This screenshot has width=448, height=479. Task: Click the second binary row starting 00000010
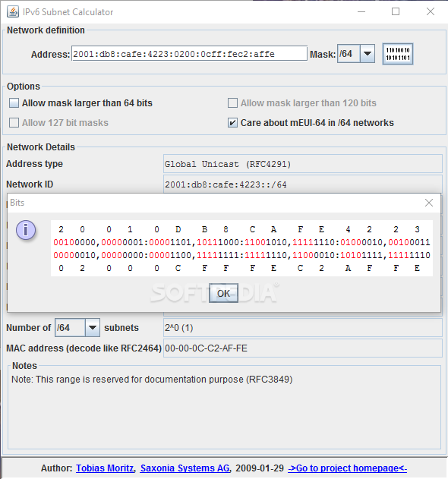click(x=241, y=255)
